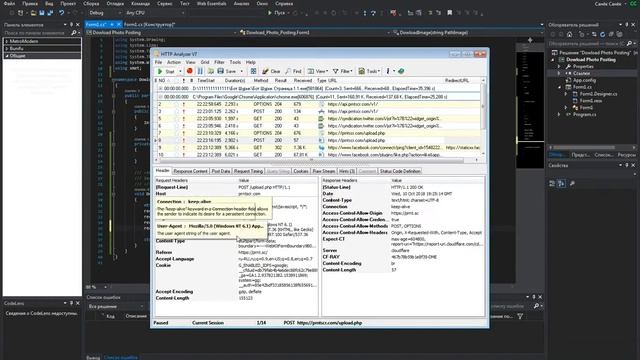The height and width of the screenshot is (360, 640).
Task: Select App.config in Solution Explorer
Action: 584,80
